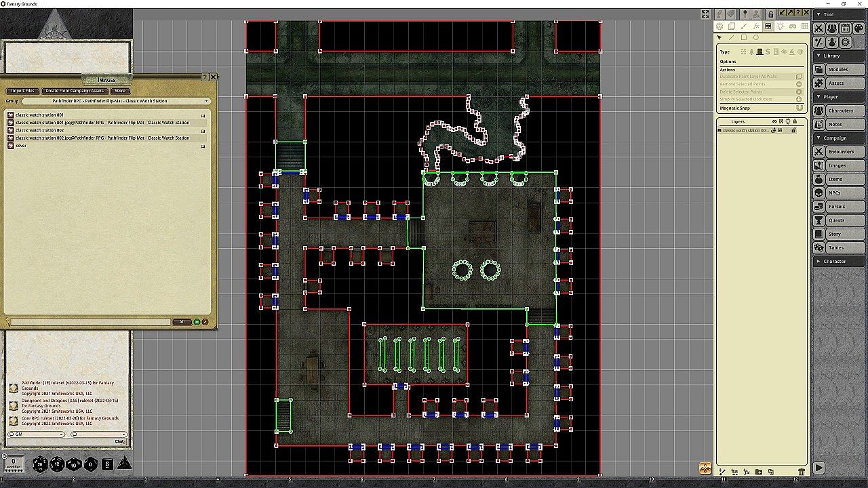Open the color palette tool icon
Image resolution: width=868 pixels, height=488 pixels.
[859, 28]
